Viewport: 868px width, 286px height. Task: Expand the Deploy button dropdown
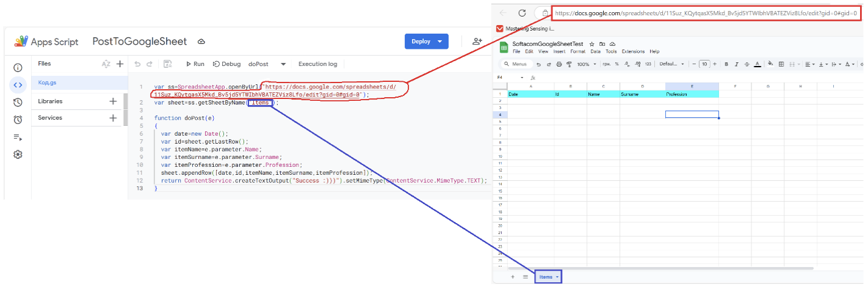tap(440, 42)
